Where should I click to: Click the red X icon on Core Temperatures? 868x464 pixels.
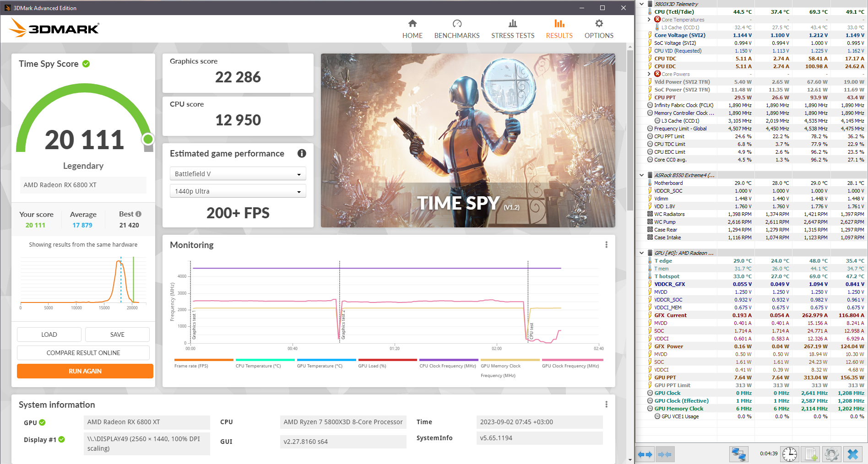tap(657, 19)
